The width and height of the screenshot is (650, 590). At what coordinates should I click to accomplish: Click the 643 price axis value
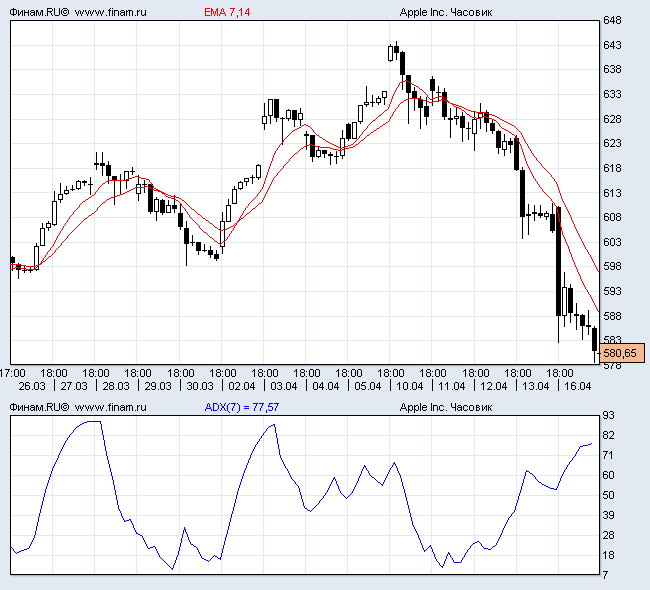click(x=612, y=45)
